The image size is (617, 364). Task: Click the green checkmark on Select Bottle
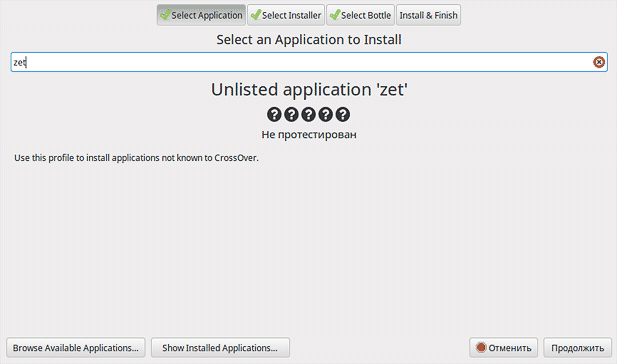[335, 15]
